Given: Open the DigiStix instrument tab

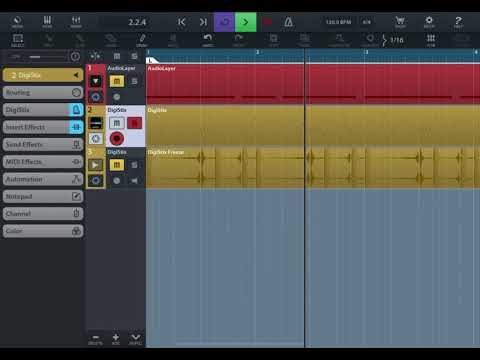Looking at the screenshot, I should (x=43, y=110).
